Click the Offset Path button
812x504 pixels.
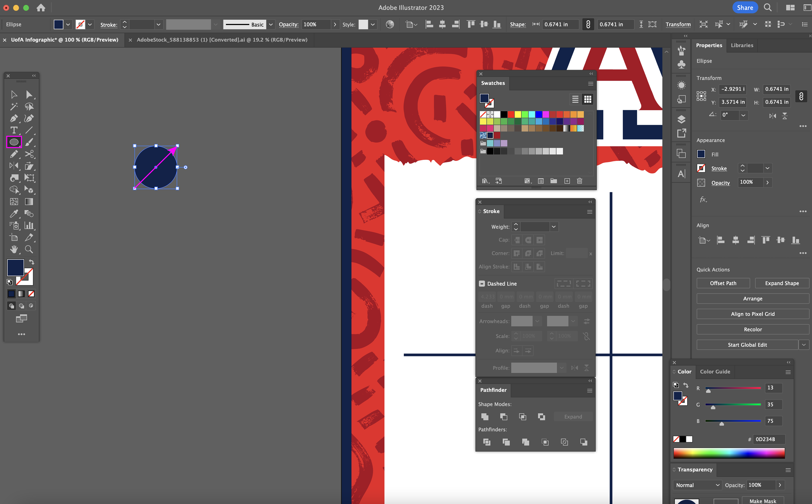(x=723, y=283)
